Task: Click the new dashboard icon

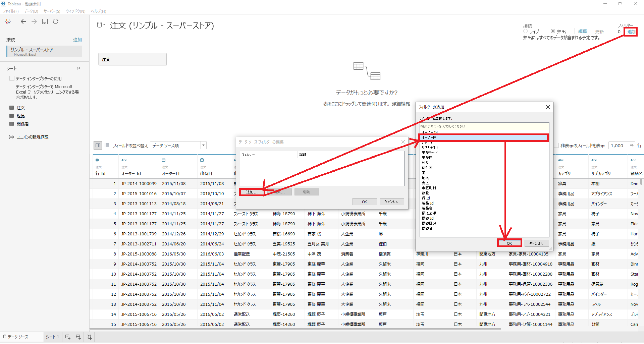Action: (78, 337)
